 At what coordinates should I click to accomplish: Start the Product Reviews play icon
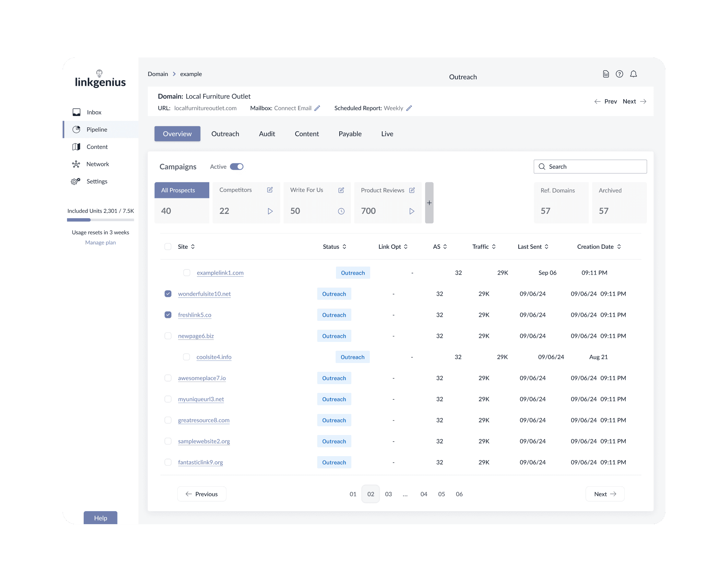[x=412, y=211]
